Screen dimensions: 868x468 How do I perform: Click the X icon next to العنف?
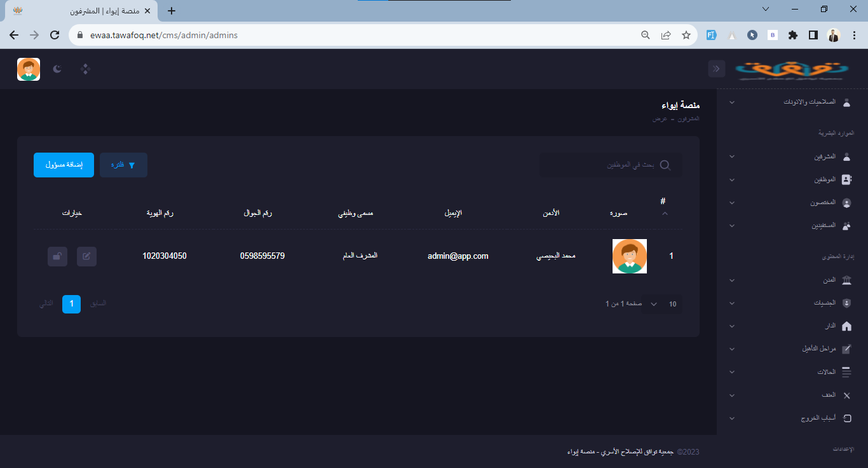point(846,396)
